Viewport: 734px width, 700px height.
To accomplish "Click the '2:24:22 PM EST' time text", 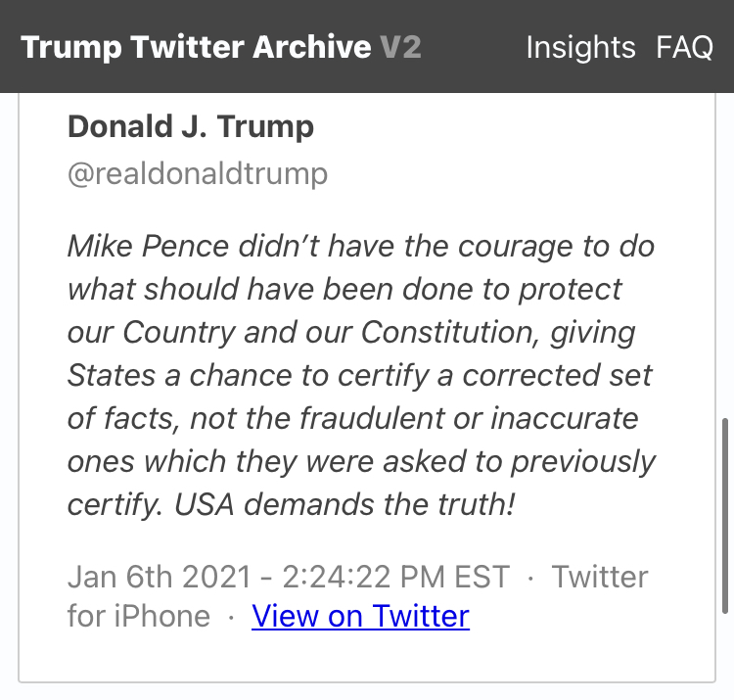I will click(x=396, y=576).
